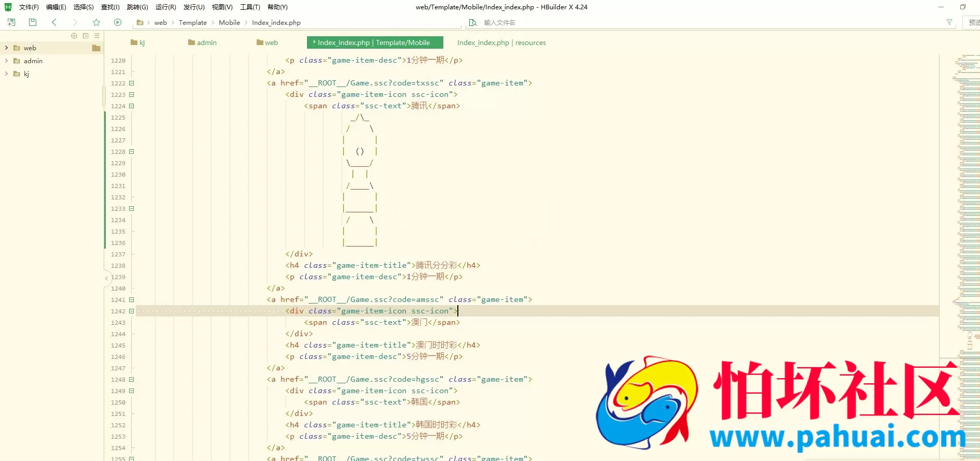The height and width of the screenshot is (461, 980).
Task: Click the file search magnifier icon
Action: (473, 23)
